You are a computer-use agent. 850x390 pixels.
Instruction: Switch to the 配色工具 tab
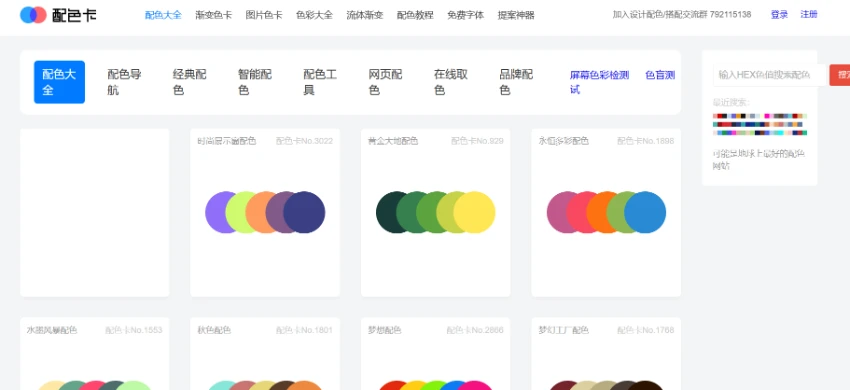320,82
